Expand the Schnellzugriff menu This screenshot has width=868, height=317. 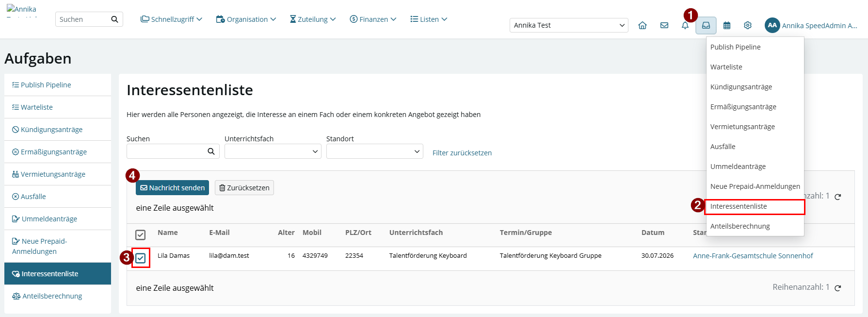pos(172,19)
